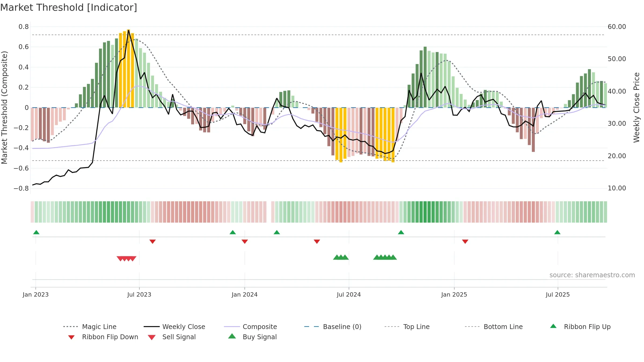The height and width of the screenshot is (362, 644).
Task: Click the Ribbon Flip Up marker after Jan 2024
Action: tap(277, 232)
